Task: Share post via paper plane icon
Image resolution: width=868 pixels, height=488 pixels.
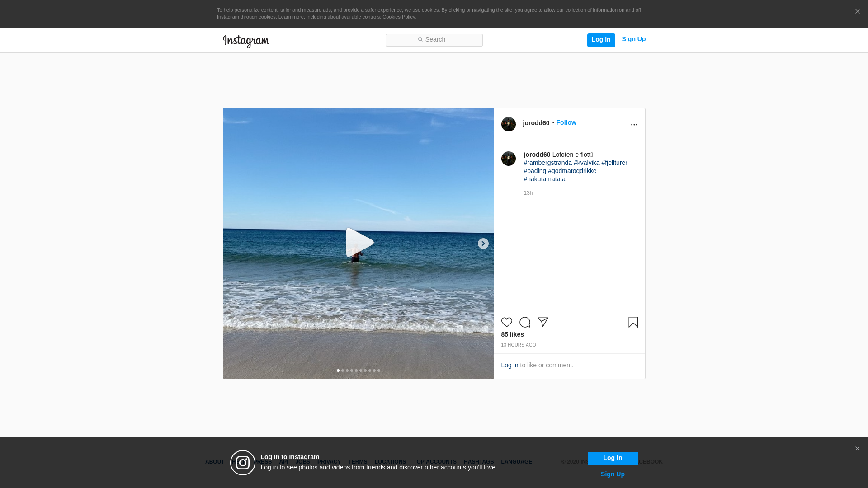Action: (x=542, y=322)
